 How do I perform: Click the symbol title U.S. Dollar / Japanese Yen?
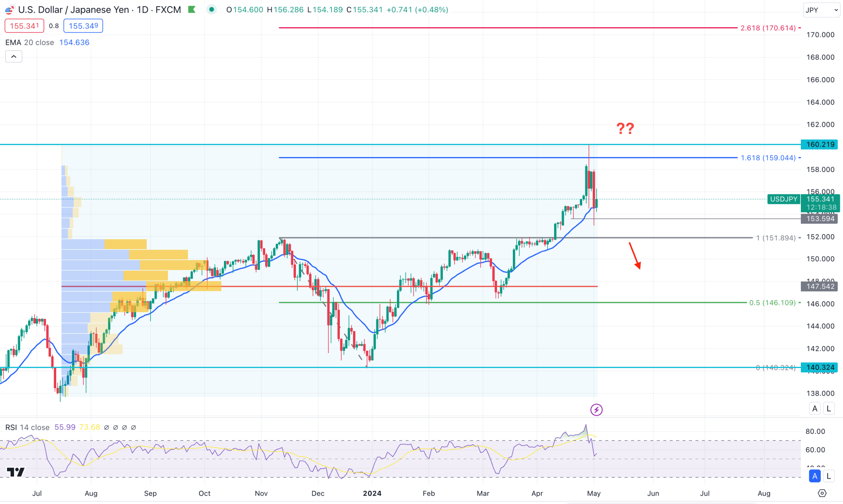[74, 10]
